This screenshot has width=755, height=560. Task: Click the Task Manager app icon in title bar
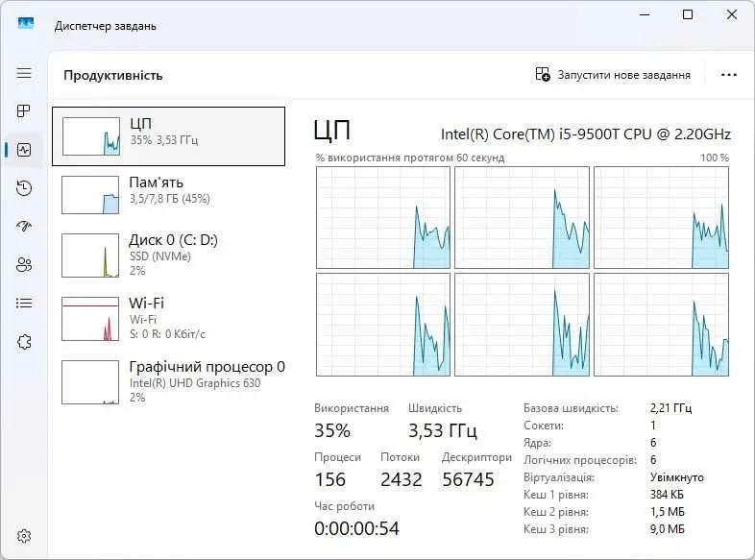tap(26, 24)
